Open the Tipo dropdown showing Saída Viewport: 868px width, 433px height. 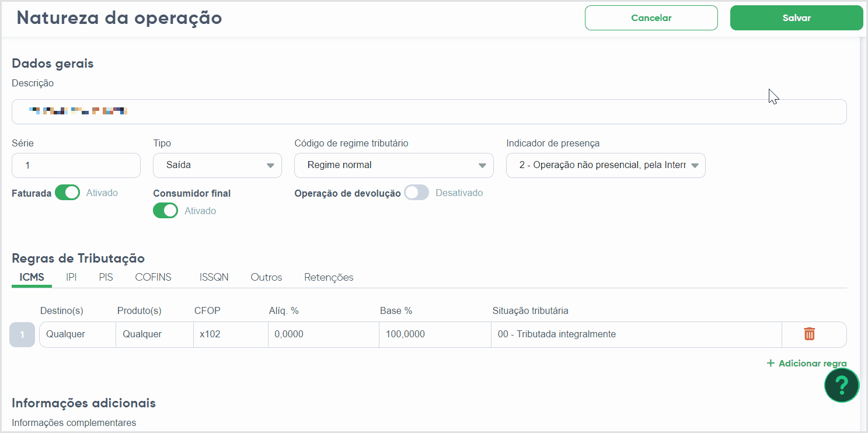pyautogui.click(x=217, y=165)
